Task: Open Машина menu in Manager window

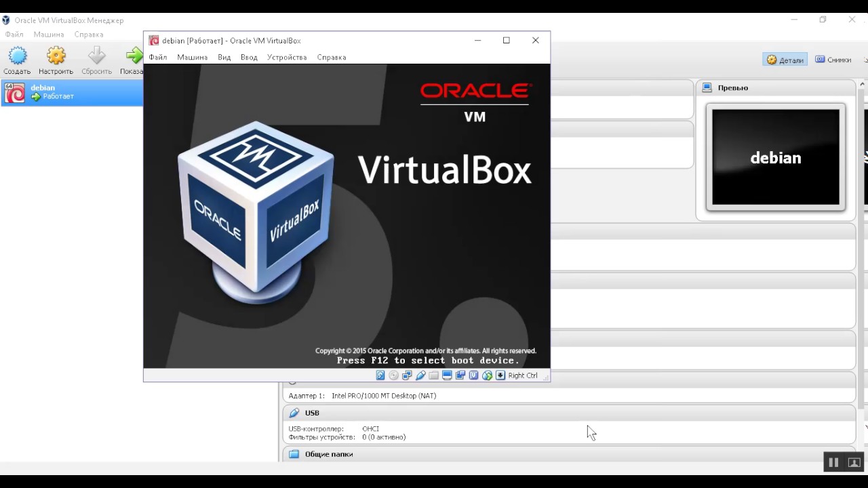Action: tap(49, 35)
